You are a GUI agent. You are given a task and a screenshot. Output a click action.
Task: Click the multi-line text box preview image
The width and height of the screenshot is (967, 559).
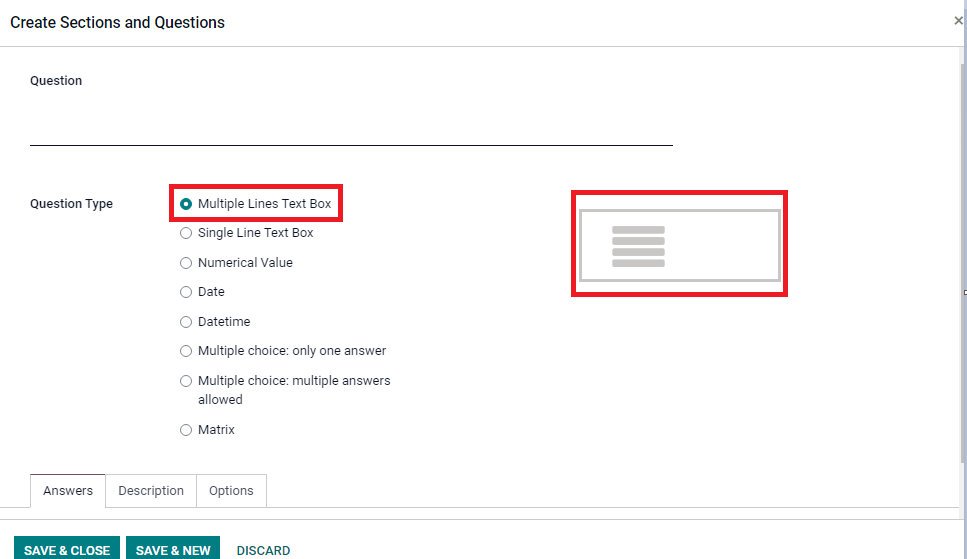[679, 245]
